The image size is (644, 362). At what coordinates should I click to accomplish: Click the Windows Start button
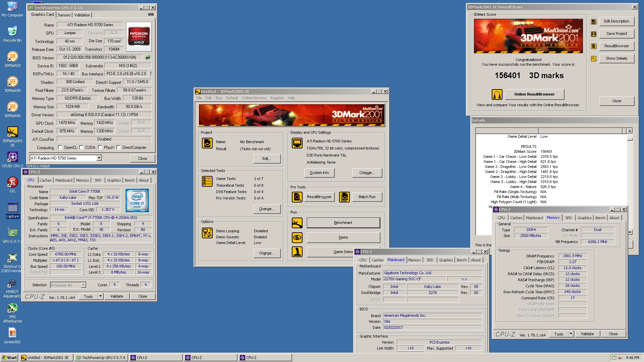coord(9,358)
